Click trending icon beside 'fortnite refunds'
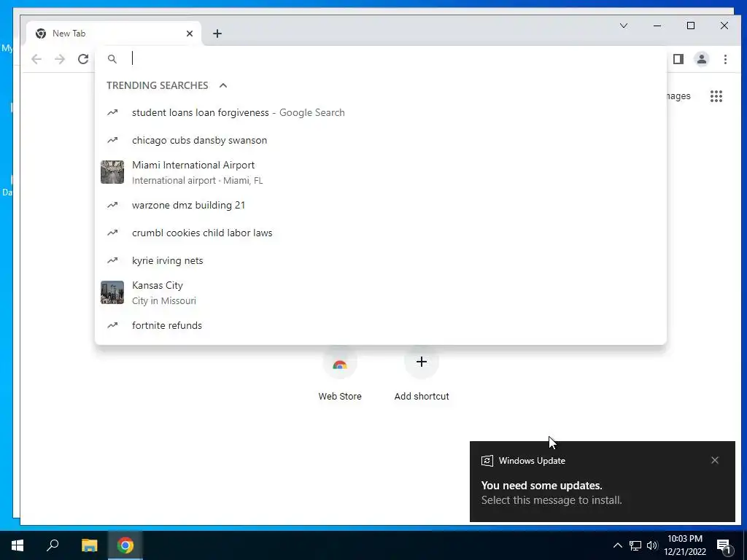The height and width of the screenshot is (560, 747). (x=112, y=326)
